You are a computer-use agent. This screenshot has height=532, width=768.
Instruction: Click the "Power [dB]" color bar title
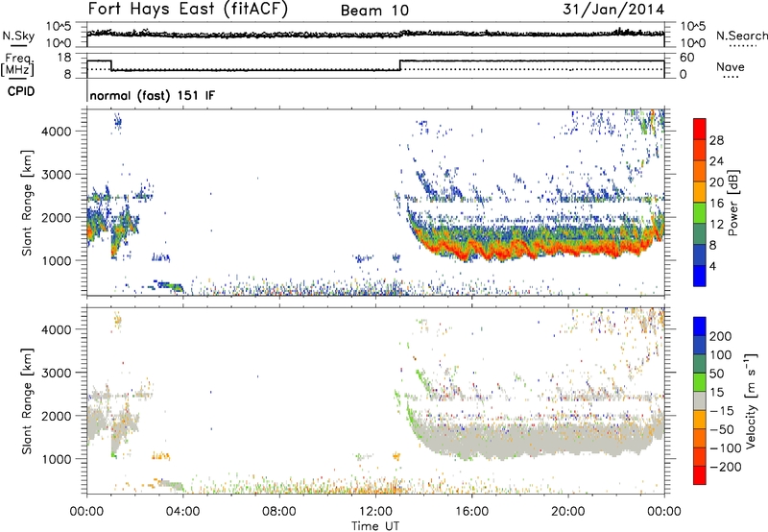coord(732,204)
